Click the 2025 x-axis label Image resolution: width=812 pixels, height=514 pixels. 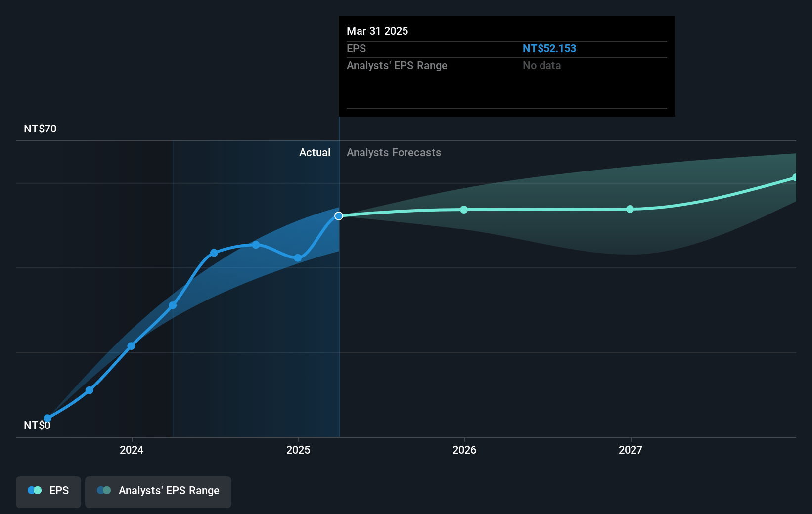pos(298,450)
